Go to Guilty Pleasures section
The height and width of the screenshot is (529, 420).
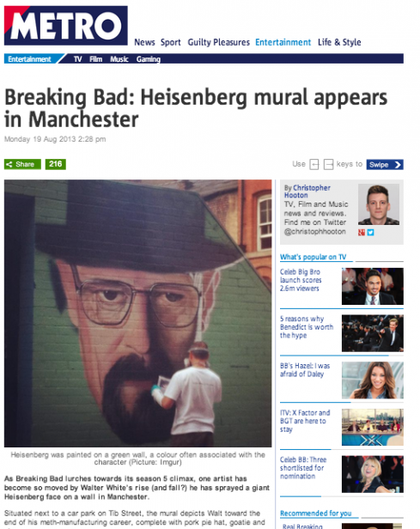coord(219,42)
